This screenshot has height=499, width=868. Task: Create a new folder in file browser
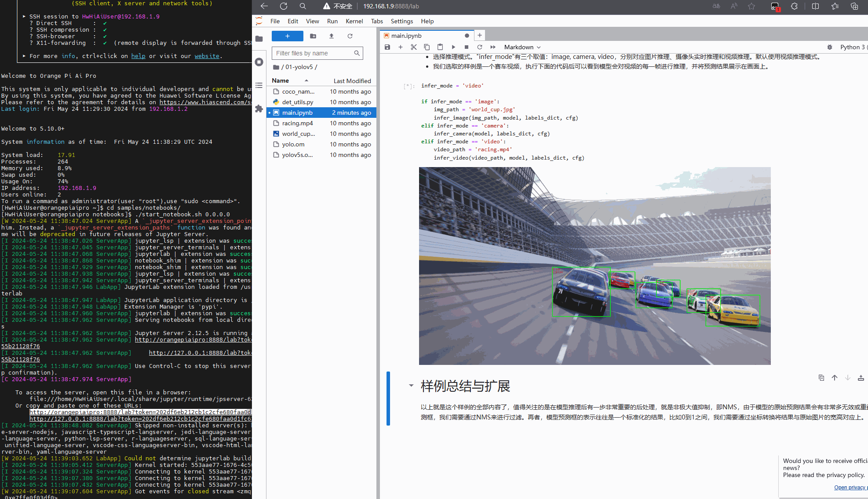[313, 36]
